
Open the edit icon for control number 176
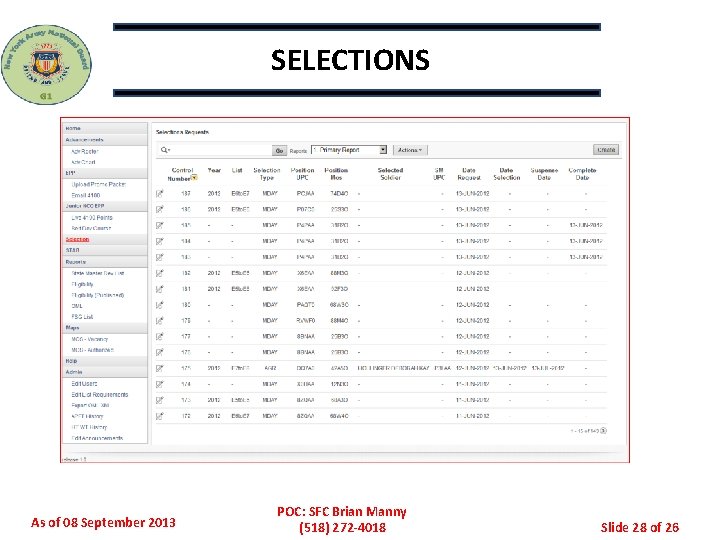160,352
